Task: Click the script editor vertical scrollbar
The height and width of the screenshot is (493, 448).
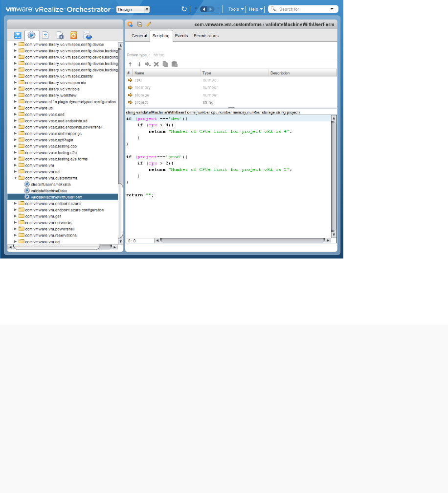Action: 334,176
